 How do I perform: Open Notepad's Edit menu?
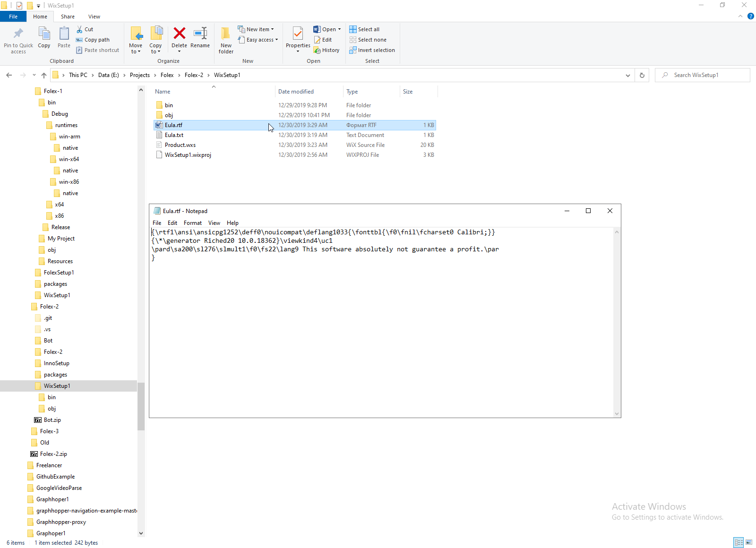(x=172, y=223)
